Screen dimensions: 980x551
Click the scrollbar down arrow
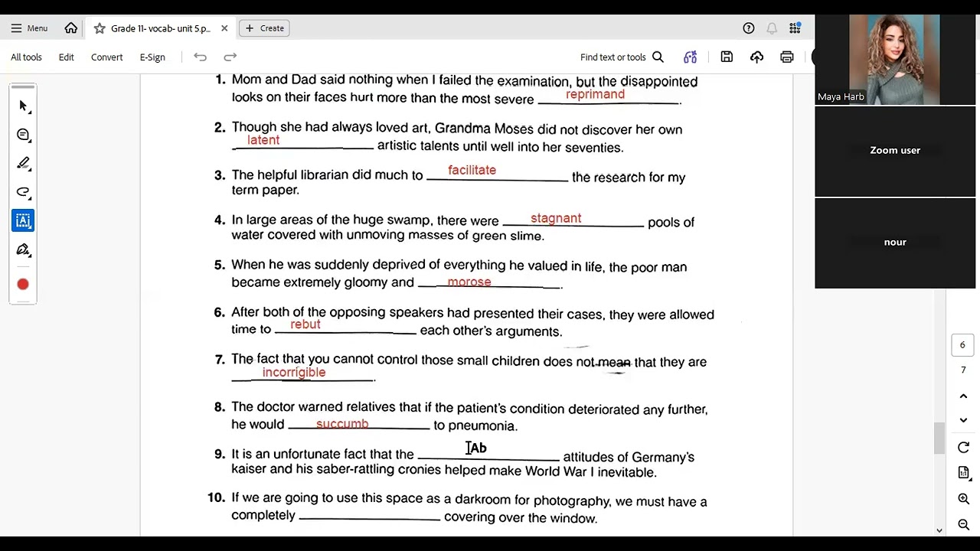point(939,530)
